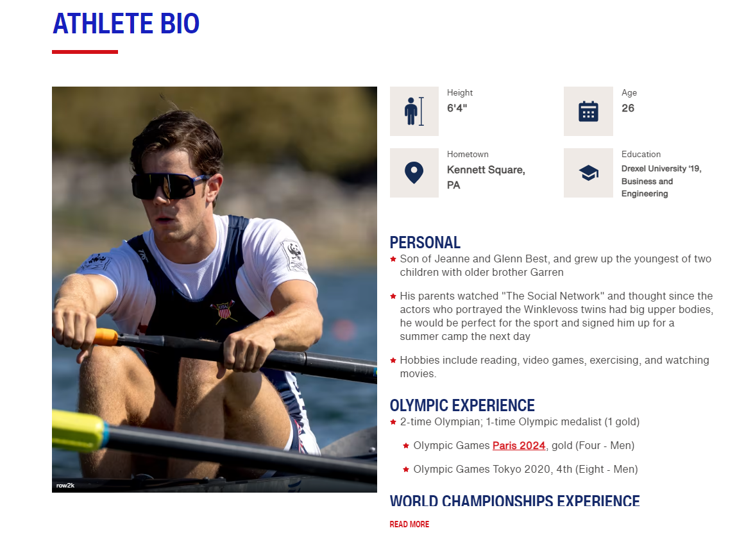Click the star bullet next to Hobbies
Viewport: 753px width, 560px height.
[393, 361]
